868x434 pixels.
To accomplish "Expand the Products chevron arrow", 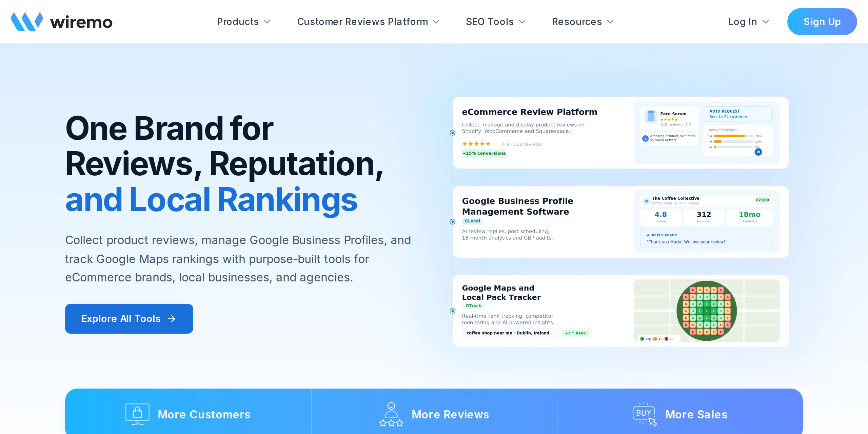I will tap(267, 22).
